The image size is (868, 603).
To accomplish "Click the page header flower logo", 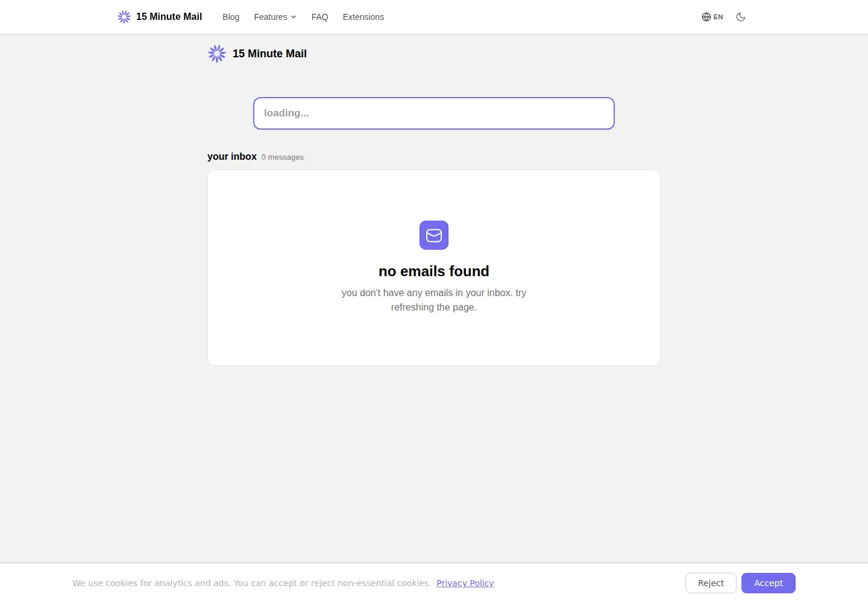I will click(217, 54).
